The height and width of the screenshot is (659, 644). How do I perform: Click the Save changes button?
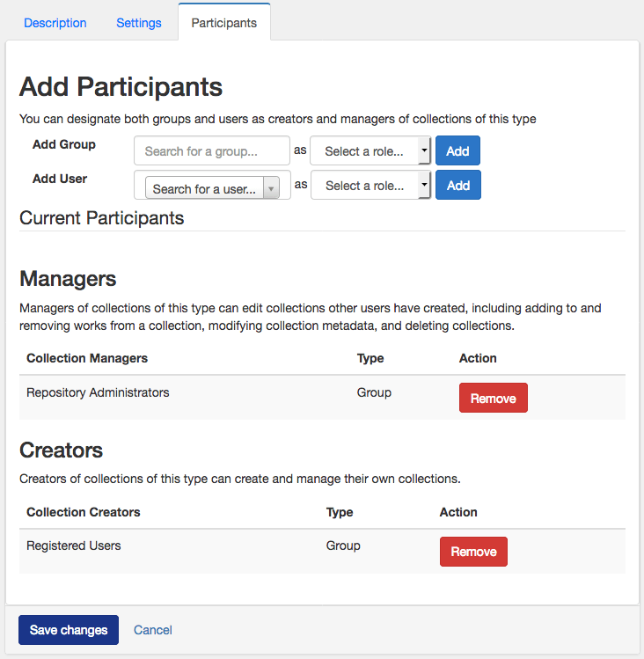click(x=69, y=630)
